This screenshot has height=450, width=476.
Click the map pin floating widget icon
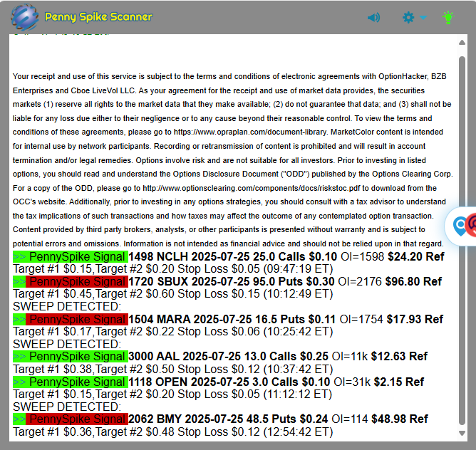[x=460, y=226]
